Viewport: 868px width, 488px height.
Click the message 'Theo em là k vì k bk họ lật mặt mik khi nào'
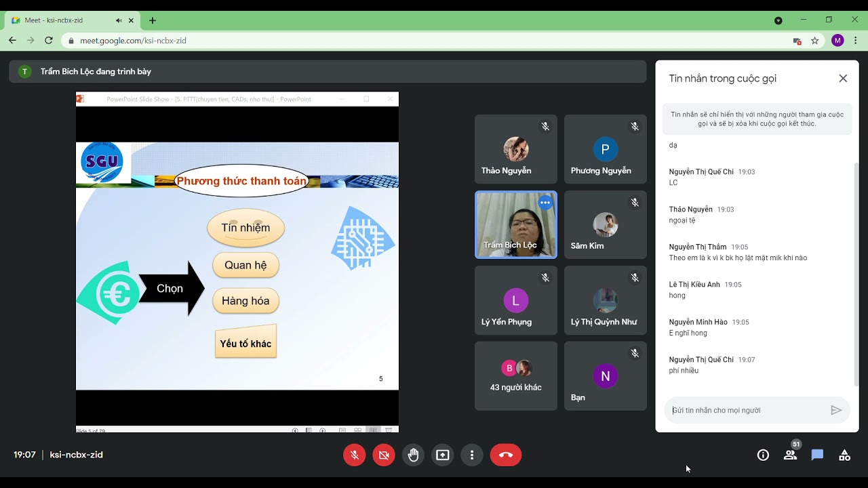[738, 258]
